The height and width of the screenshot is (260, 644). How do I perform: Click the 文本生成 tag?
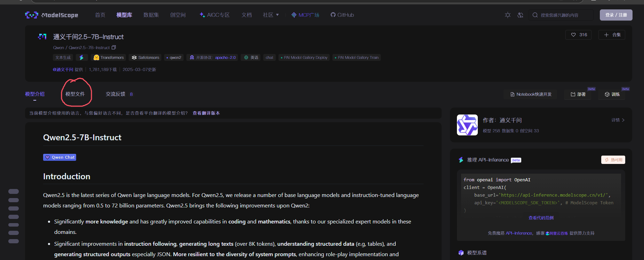point(63,57)
